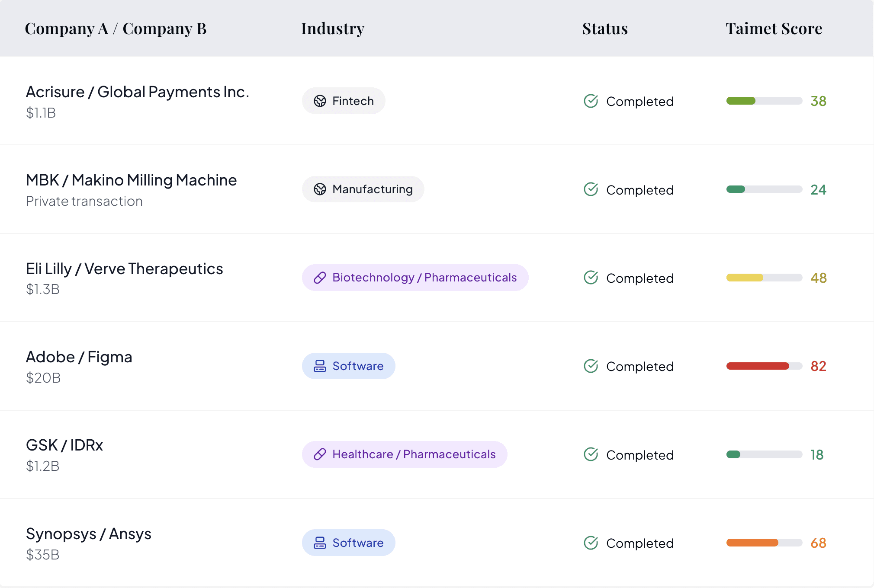
Task: Click the Status column header
Action: [605, 29]
